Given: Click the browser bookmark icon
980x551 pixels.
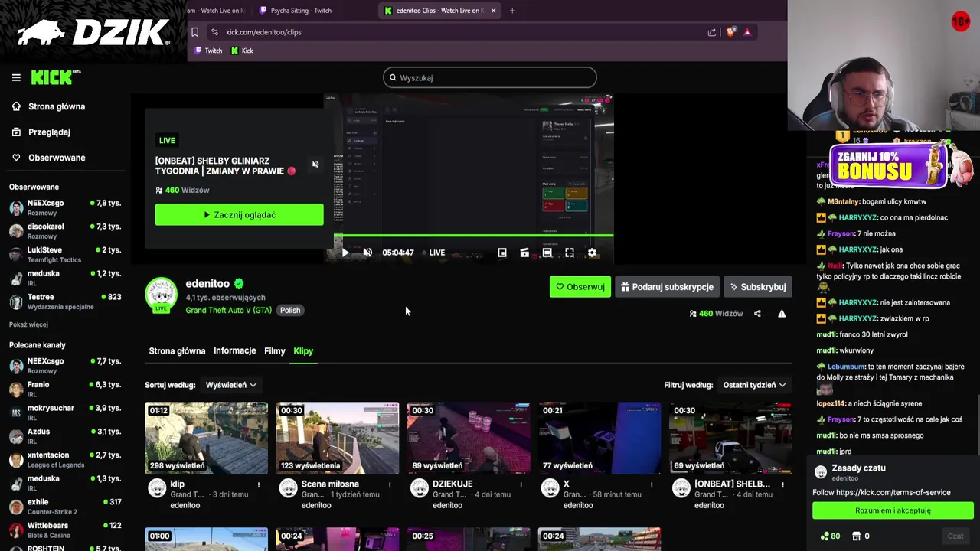Looking at the screenshot, I should (x=195, y=32).
